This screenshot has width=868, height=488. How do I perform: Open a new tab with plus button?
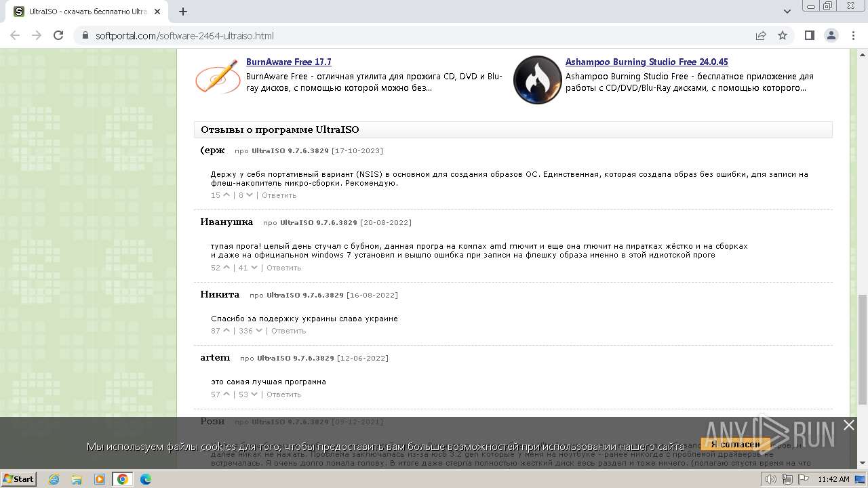(x=183, y=12)
